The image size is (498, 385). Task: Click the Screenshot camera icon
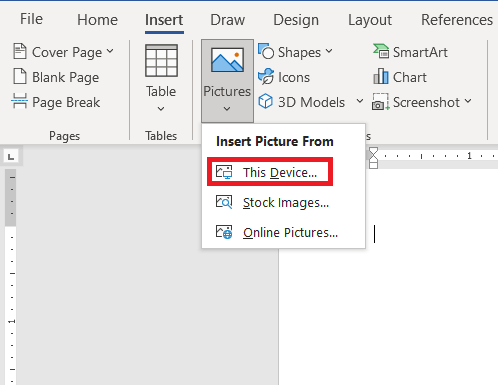coord(380,102)
